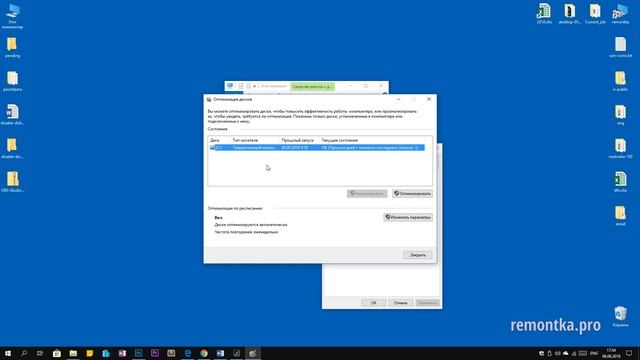Select the remontka desktop shortcut

pyautogui.click(x=620, y=13)
